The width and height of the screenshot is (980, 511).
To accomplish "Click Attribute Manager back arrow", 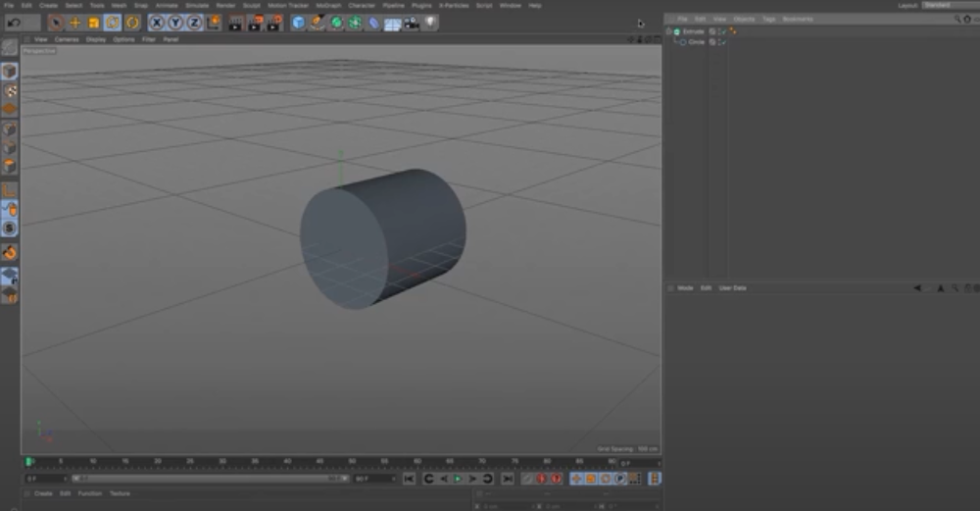I will pos(917,288).
